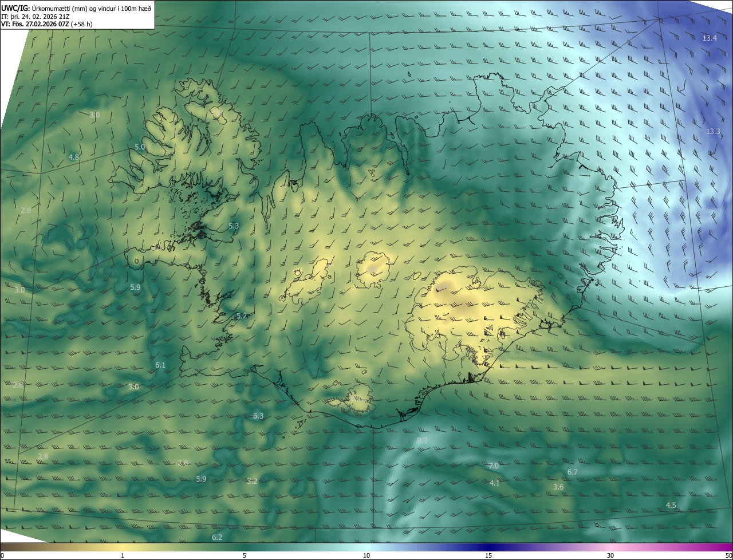The width and height of the screenshot is (733, 560).
Task: Select the 4.8 value on the map
Action: 74,157
